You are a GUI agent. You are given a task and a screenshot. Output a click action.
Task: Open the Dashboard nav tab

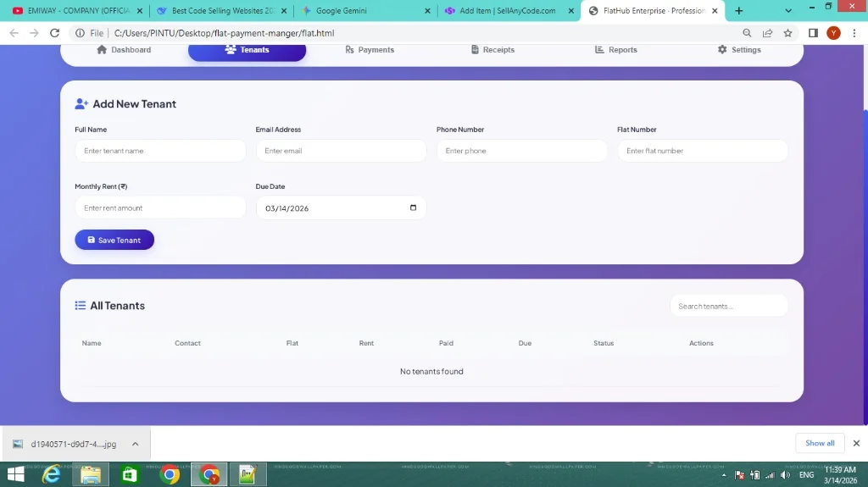[124, 50]
